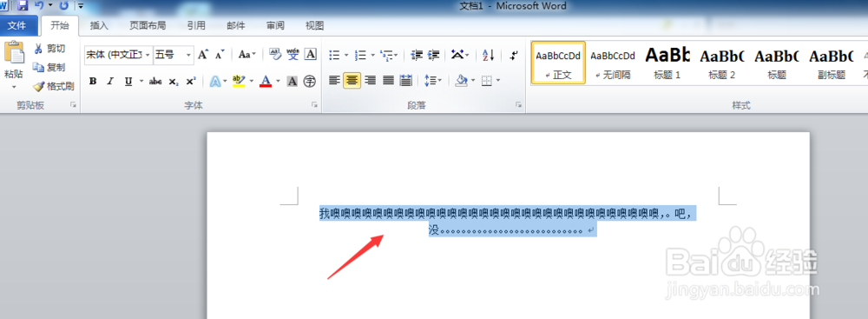Apply the yellow text highlight color
The image size is (868, 319).
pos(239,82)
